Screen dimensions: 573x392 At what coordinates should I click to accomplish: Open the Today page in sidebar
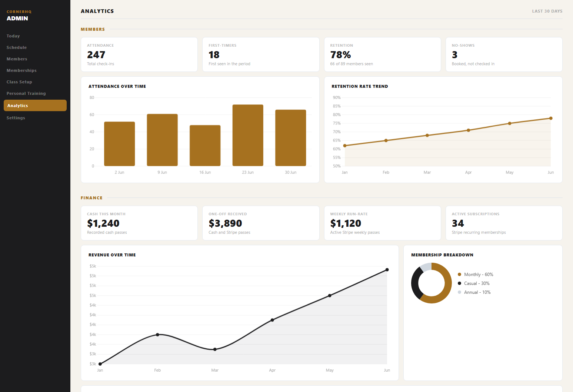13,36
